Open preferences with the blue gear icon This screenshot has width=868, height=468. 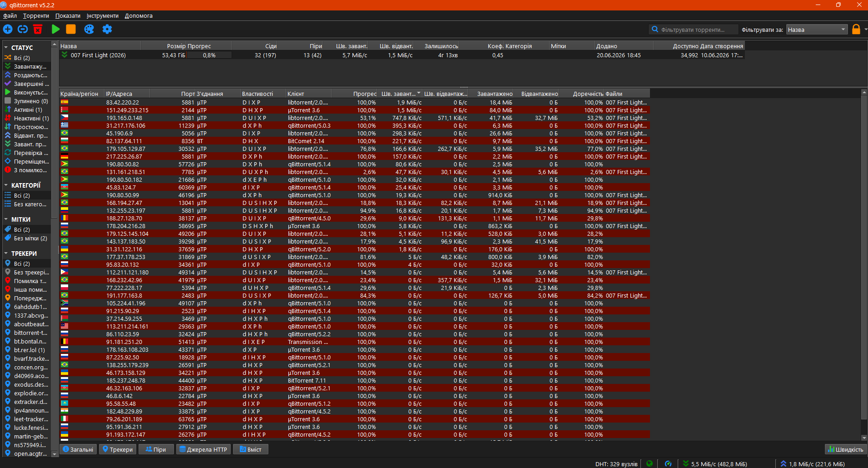pyautogui.click(x=107, y=29)
